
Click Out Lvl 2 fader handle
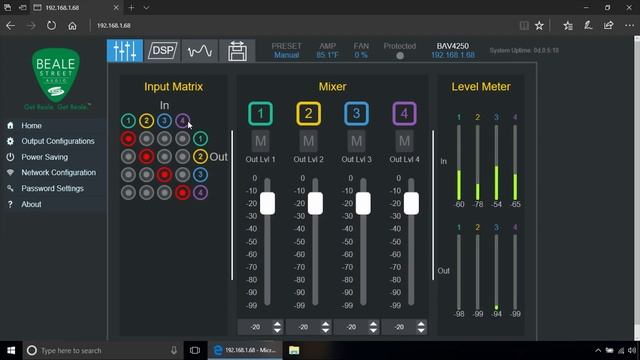(x=315, y=203)
